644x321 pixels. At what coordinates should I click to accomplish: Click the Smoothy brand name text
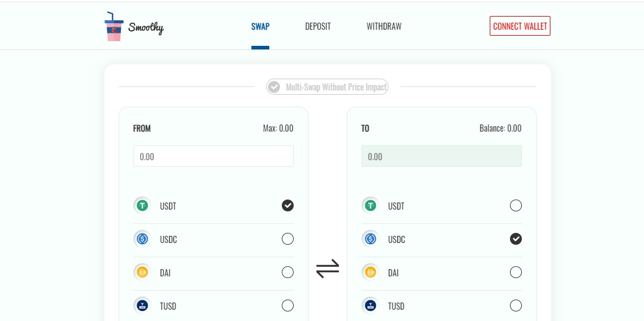(x=146, y=28)
